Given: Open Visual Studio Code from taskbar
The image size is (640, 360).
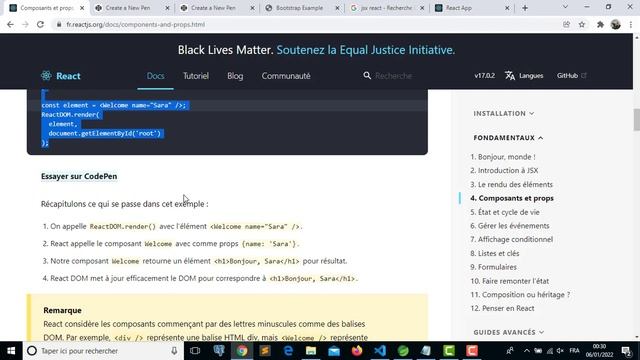Looking at the screenshot, I should click(x=380, y=351).
